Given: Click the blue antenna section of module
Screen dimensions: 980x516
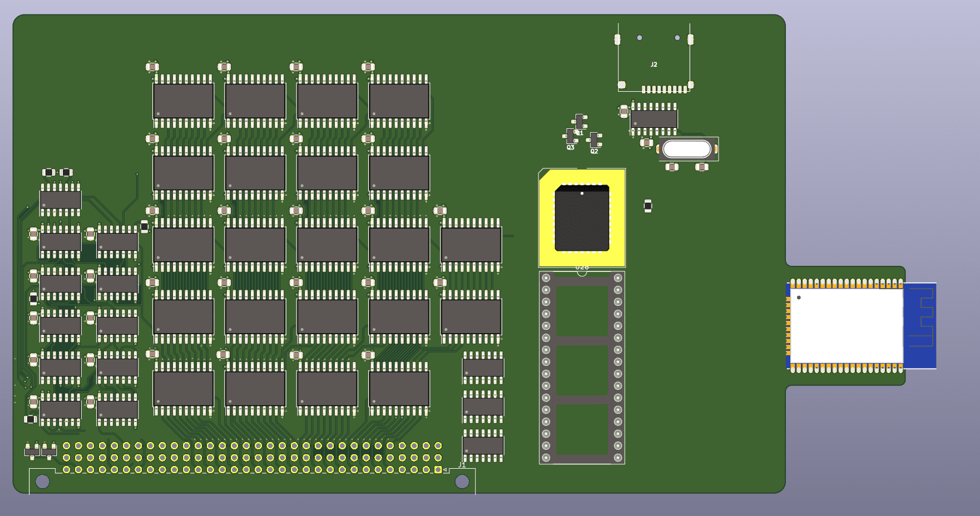Looking at the screenshot, I should point(920,326).
